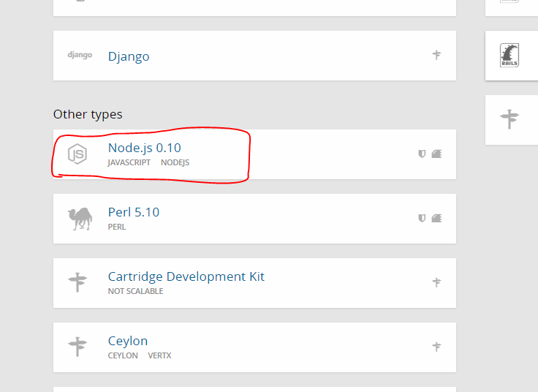Click the small signpost icon in the Cartridge Development Kit row
The height and width of the screenshot is (392, 538).
coord(436,282)
